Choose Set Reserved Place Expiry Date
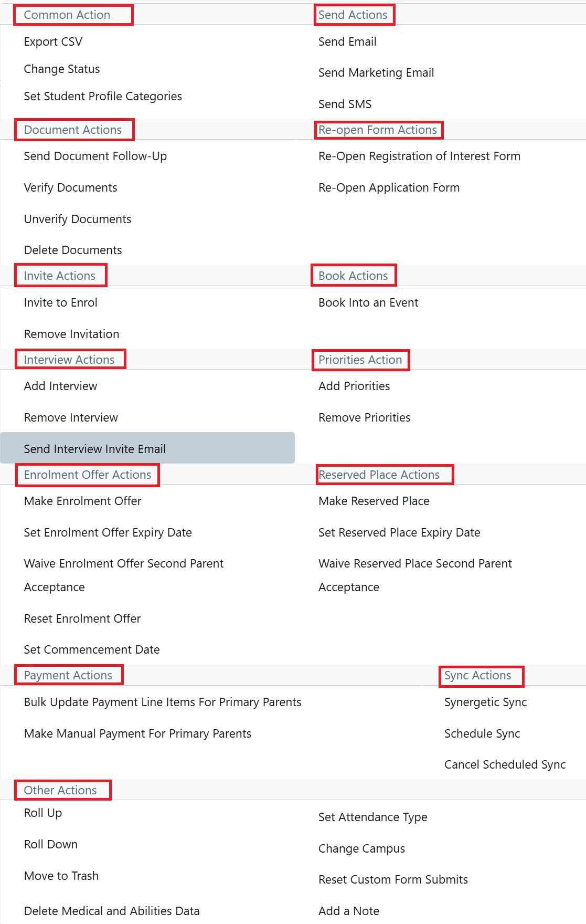 (x=399, y=533)
